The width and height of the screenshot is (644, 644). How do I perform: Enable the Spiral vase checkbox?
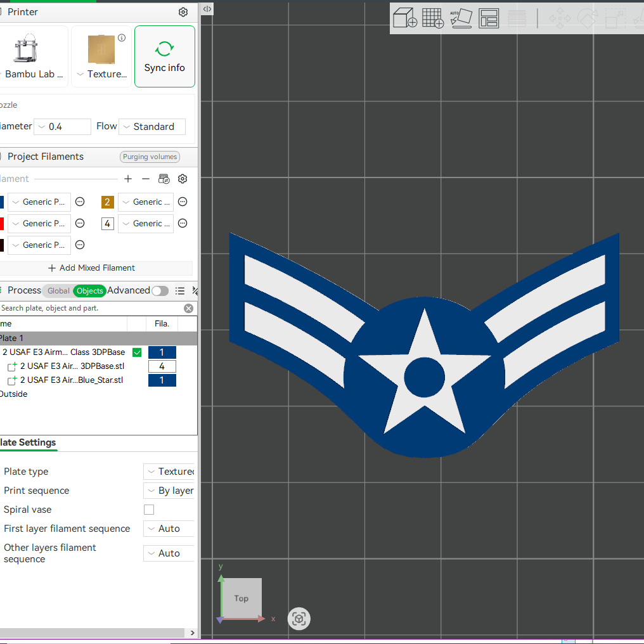tap(149, 510)
